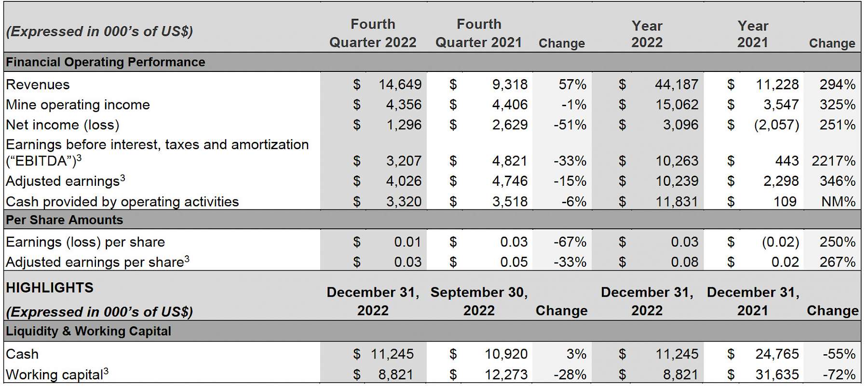868x389 pixels.
Task: Select the 24,765 cash value
Action: 777,354
